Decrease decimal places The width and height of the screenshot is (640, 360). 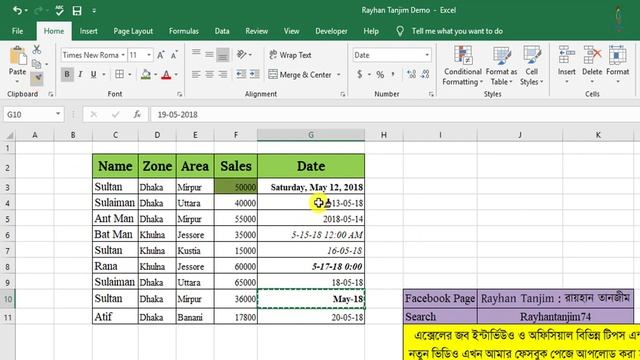(x=425, y=74)
